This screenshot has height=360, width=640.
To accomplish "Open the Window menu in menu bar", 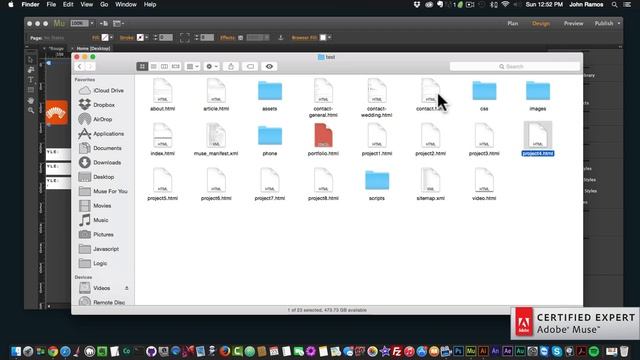I will (126, 4).
